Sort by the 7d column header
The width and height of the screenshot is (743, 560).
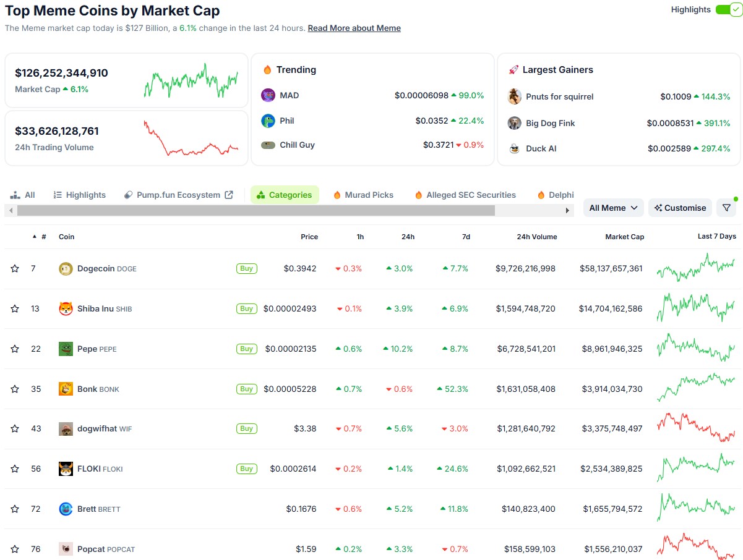pyautogui.click(x=466, y=237)
